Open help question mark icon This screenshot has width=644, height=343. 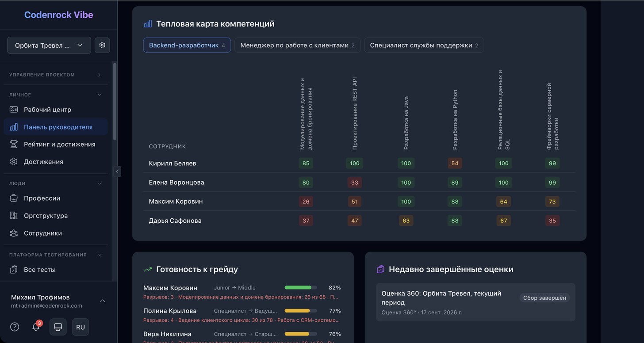tap(15, 327)
